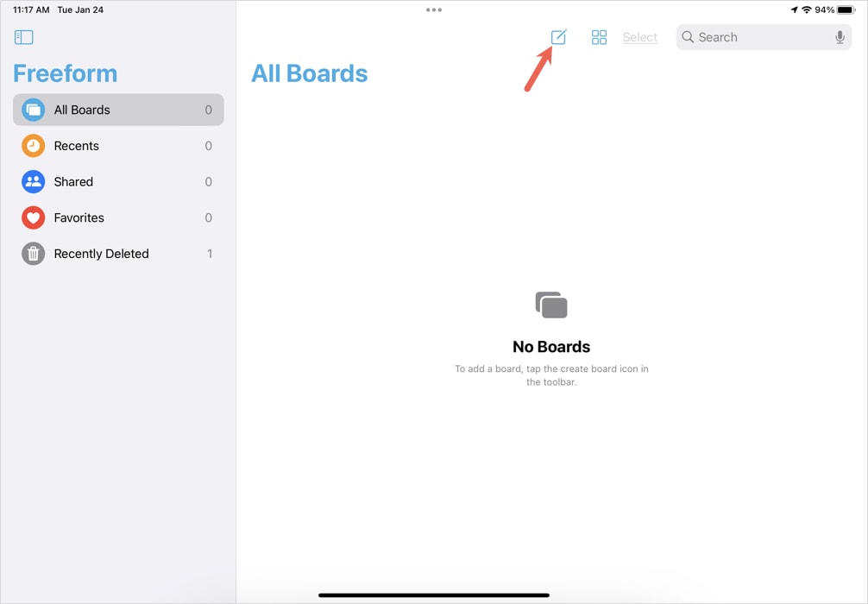The width and height of the screenshot is (868, 604).
Task: Tap the create new board icon
Action: pos(559,37)
